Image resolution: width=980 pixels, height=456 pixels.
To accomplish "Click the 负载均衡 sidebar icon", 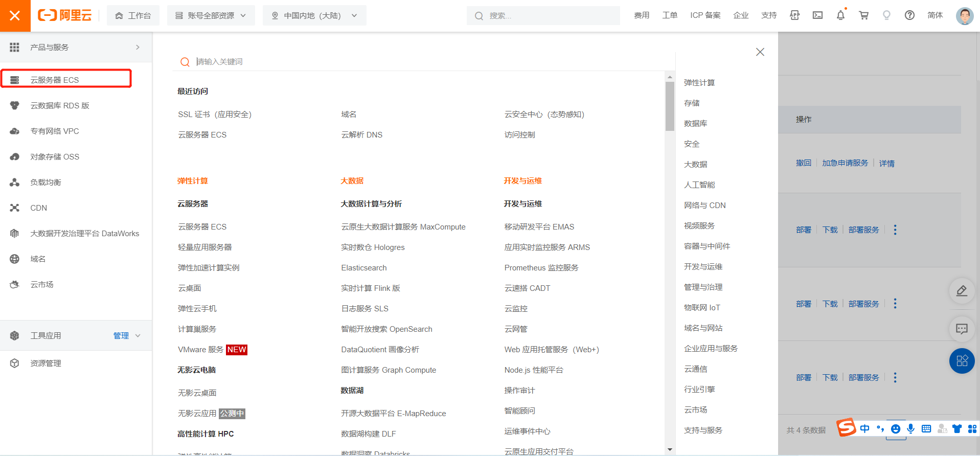I will (x=15, y=182).
